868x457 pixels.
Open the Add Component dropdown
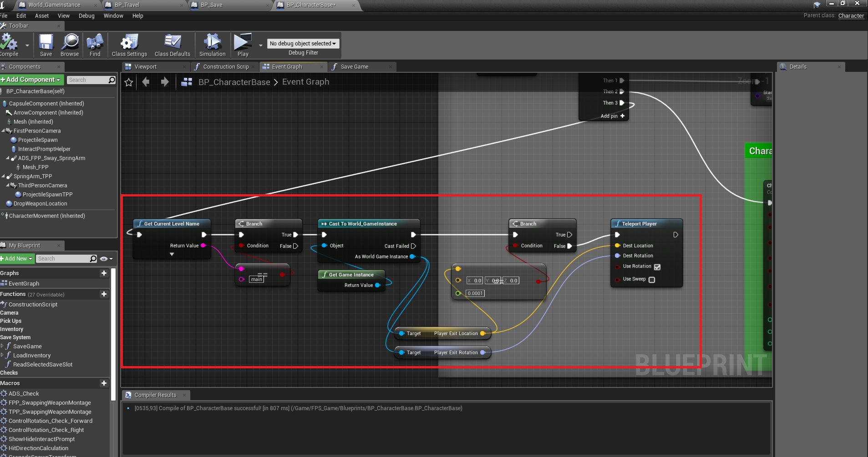pos(32,80)
